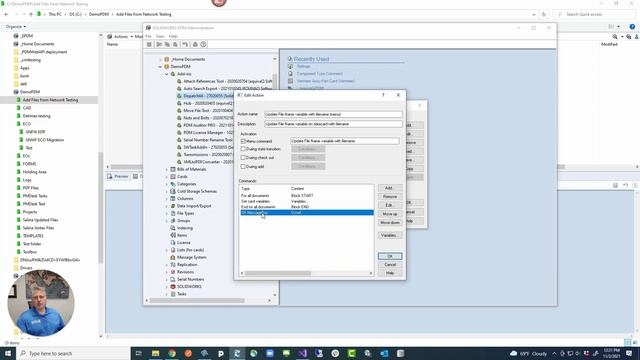Click the Task View taskbar icon
This screenshot has width=640, height=360.
[138, 353]
